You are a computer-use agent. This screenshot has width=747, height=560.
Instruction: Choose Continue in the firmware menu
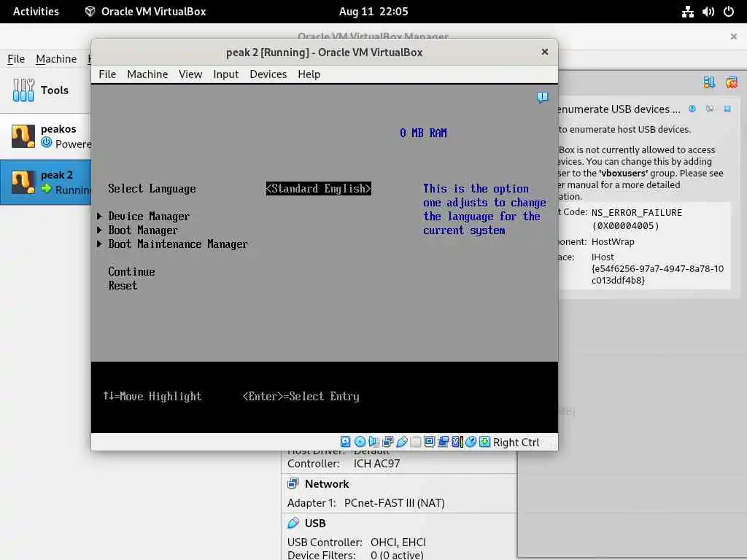click(131, 271)
